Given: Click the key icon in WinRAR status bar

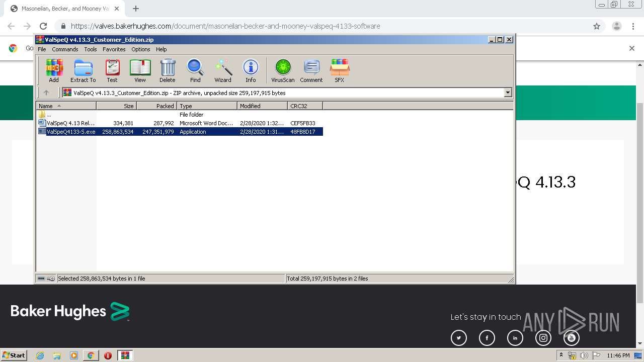Looking at the screenshot, I should pyautogui.click(x=51, y=279).
